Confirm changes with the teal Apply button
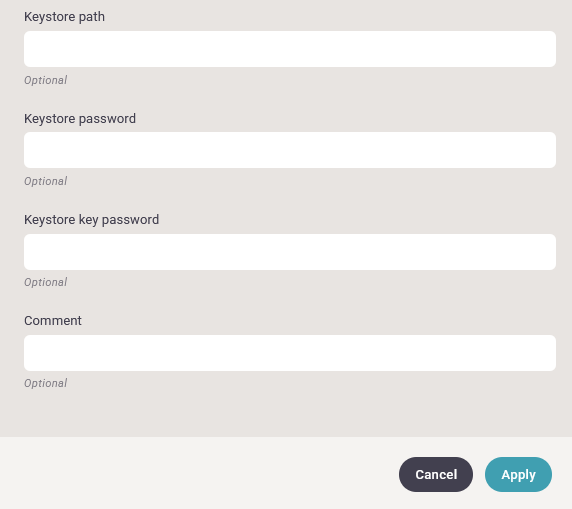 pyautogui.click(x=518, y=474)
